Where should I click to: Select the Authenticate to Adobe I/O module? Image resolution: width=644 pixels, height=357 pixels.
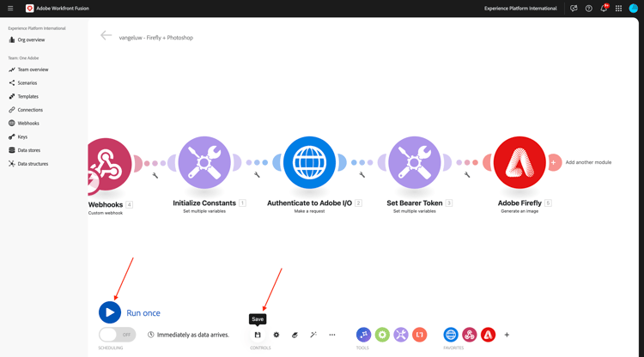coord(309,162)
